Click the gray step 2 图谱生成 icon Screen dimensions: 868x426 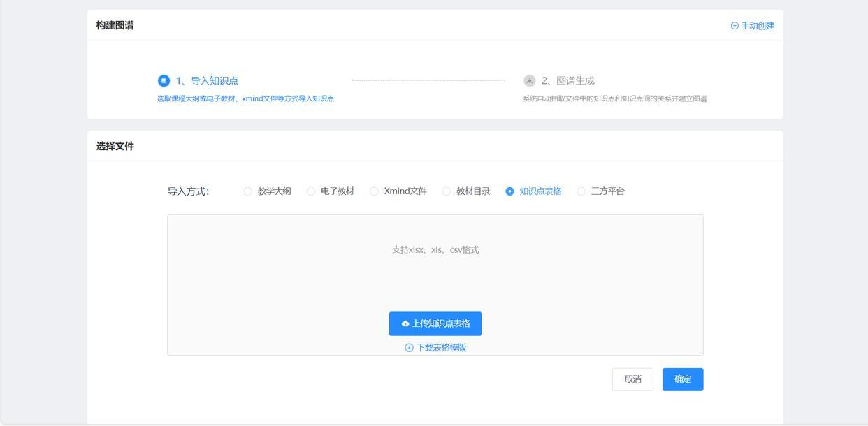tap(529, 81)
